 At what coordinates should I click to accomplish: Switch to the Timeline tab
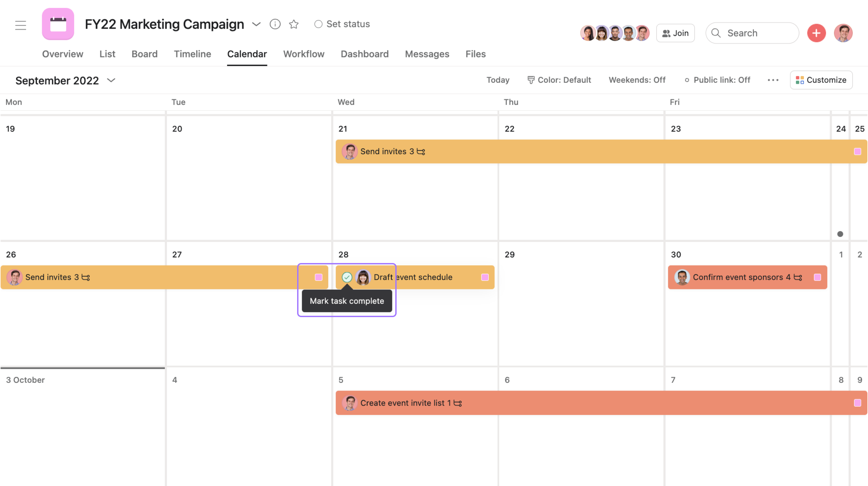(x=192, y=54)
